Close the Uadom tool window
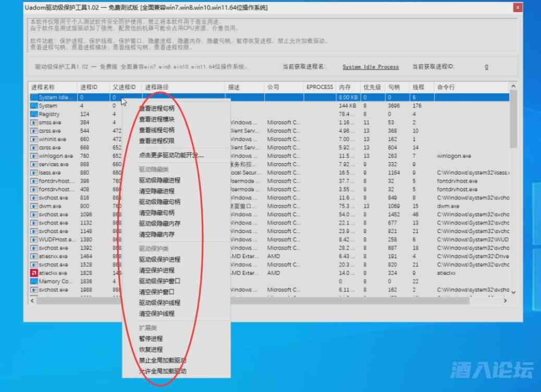Viewport: 541px width, 392px height. click(517, 8)
